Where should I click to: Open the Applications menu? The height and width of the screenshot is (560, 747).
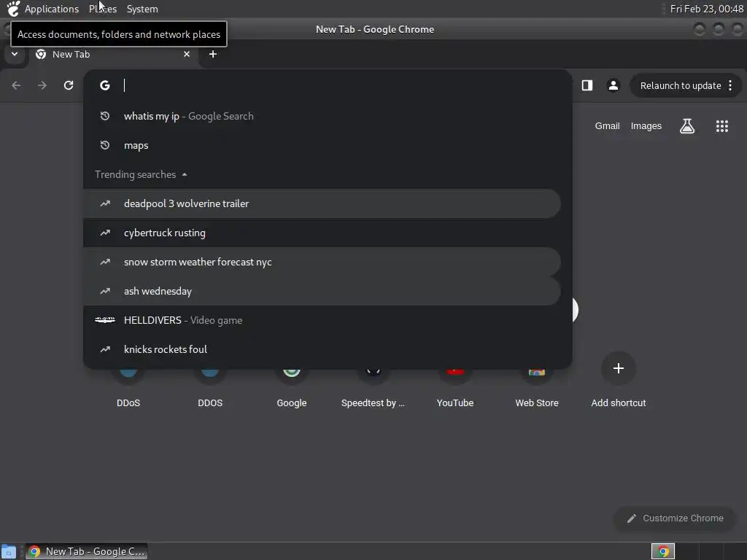coord(52,9)
